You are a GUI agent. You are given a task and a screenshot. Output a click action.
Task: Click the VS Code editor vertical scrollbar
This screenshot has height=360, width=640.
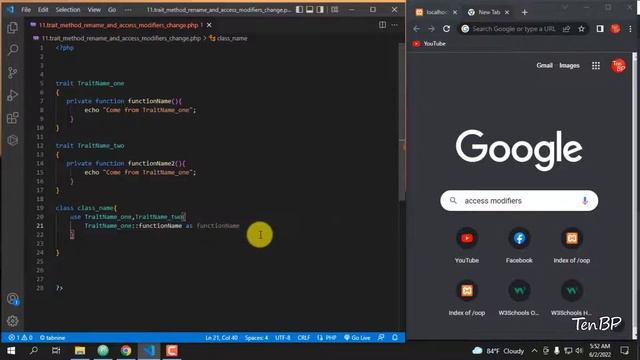click(402, 122)
